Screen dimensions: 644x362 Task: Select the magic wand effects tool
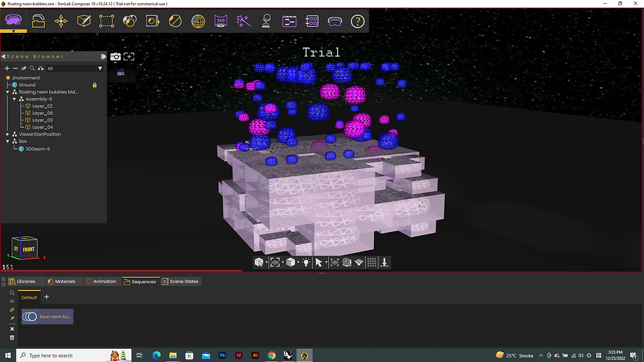click(x=244, y=21)
